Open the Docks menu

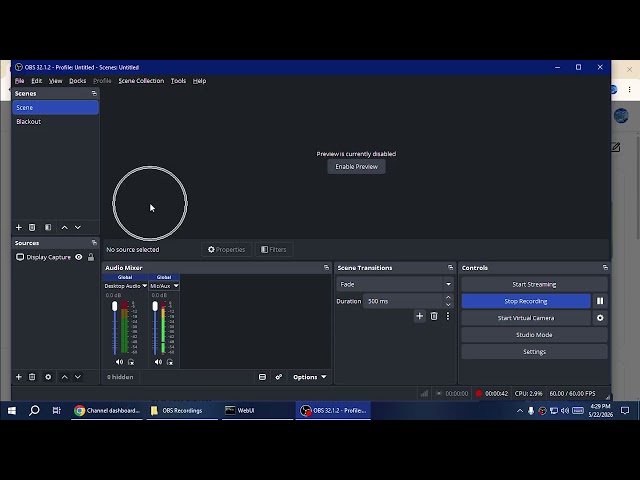[x=78, y=81]
